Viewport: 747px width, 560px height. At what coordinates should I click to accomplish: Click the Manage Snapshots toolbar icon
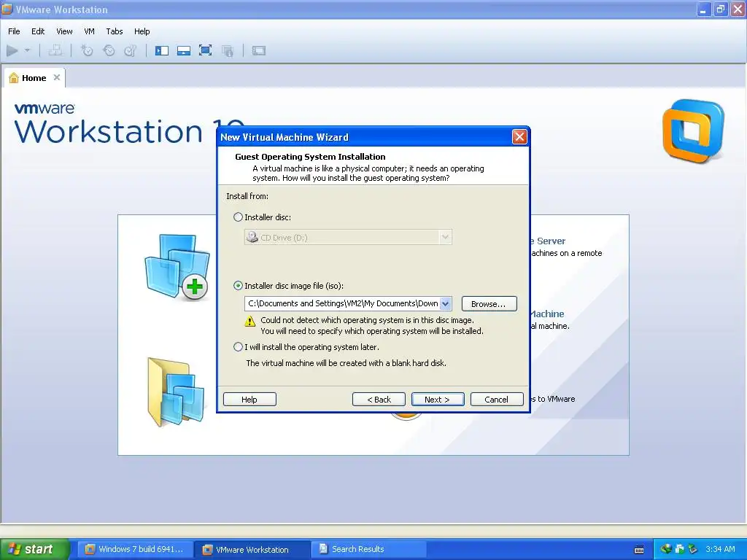(x=130, y=50)
